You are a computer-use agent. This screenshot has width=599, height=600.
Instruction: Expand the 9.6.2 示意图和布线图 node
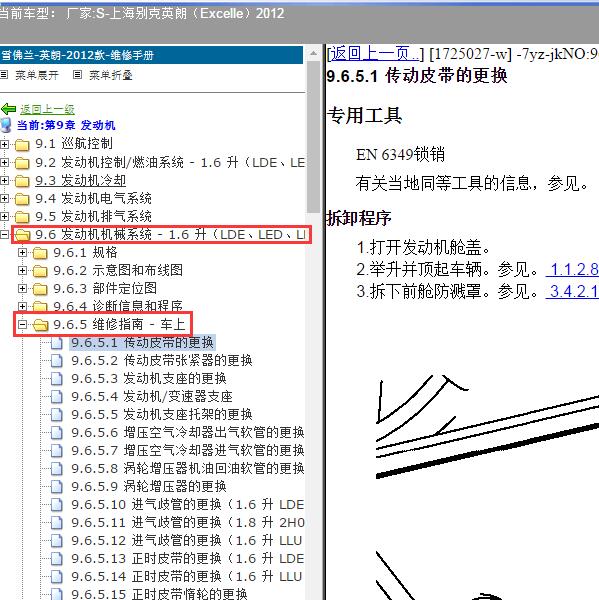(x=22, y=271)
